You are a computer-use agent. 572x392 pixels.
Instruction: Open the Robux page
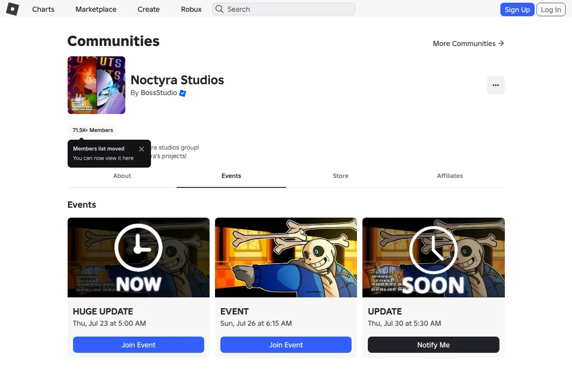[x=192, y=9]
